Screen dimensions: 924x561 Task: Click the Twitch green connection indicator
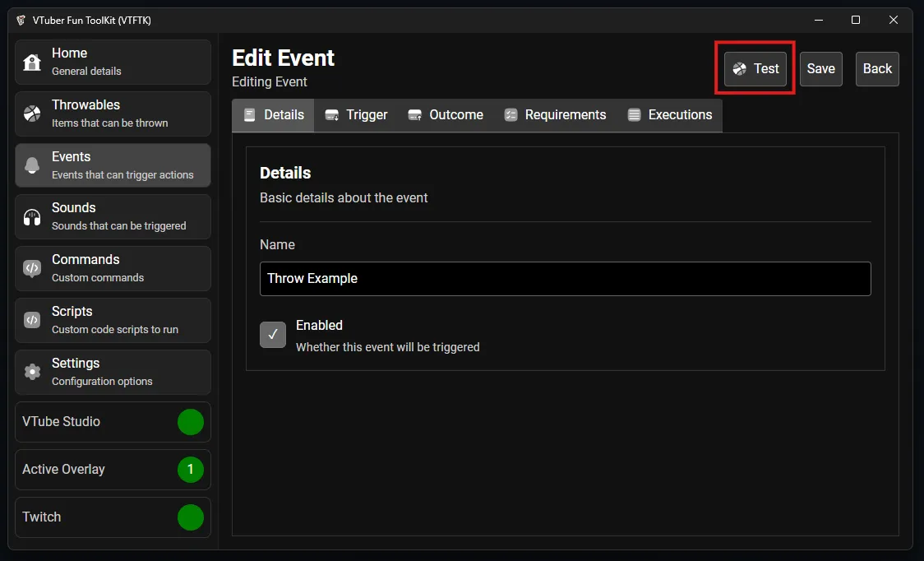point(191,517)
